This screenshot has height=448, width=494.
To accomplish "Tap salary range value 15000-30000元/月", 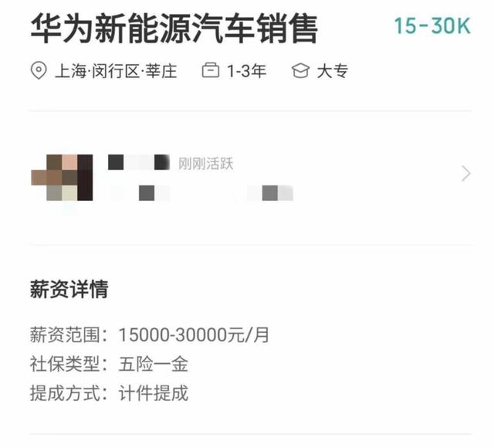I will pyautogui.click(x=194, y=334).
